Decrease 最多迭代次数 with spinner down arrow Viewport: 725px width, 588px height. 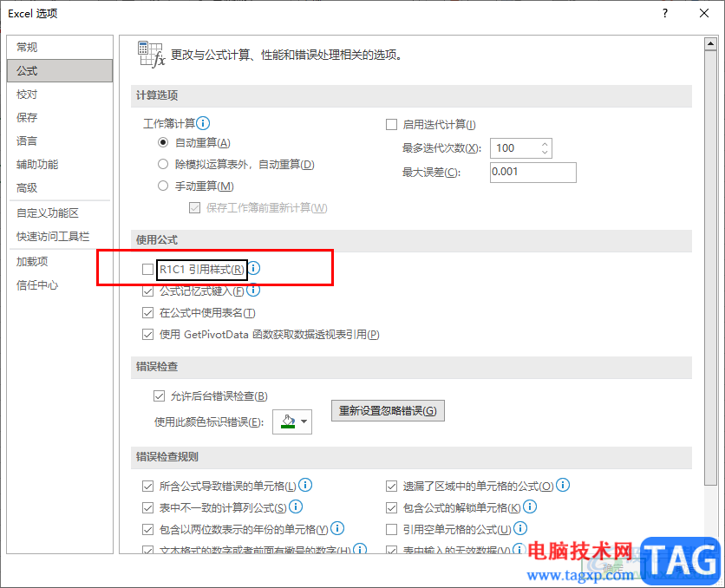(x=545, y=152)
